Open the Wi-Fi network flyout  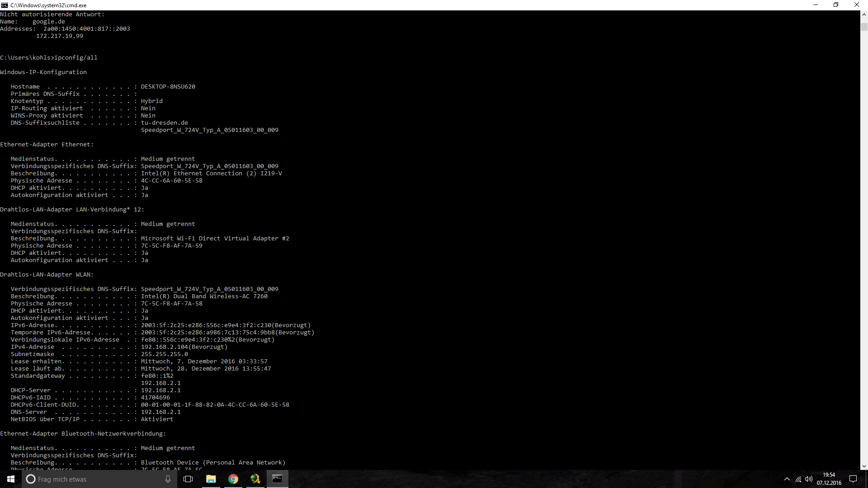(798, 479)
